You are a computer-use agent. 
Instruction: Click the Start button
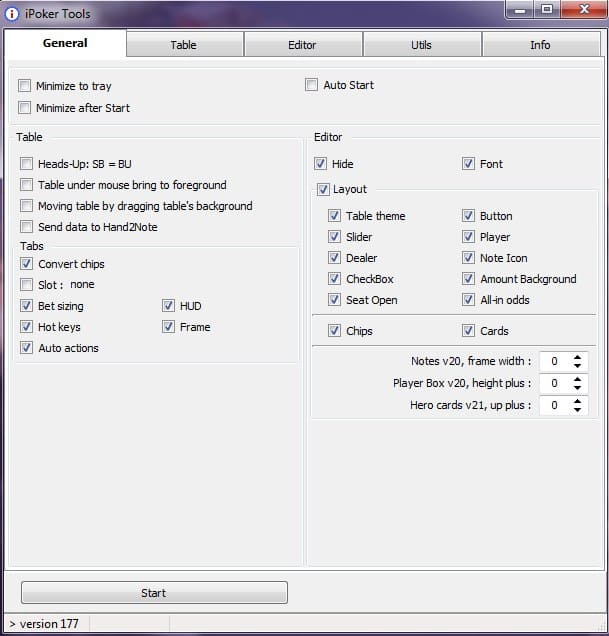click(x=154, y=593)
